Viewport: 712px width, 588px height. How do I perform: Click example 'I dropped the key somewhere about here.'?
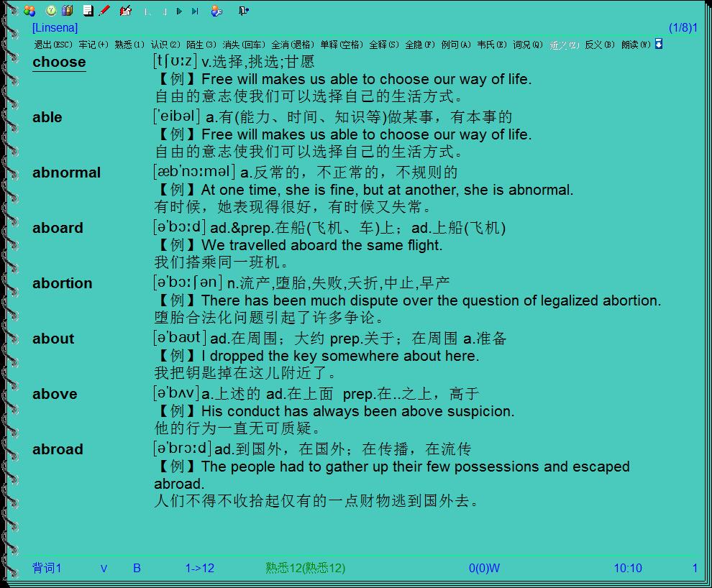pyautogui.click(x=340, y=356)
